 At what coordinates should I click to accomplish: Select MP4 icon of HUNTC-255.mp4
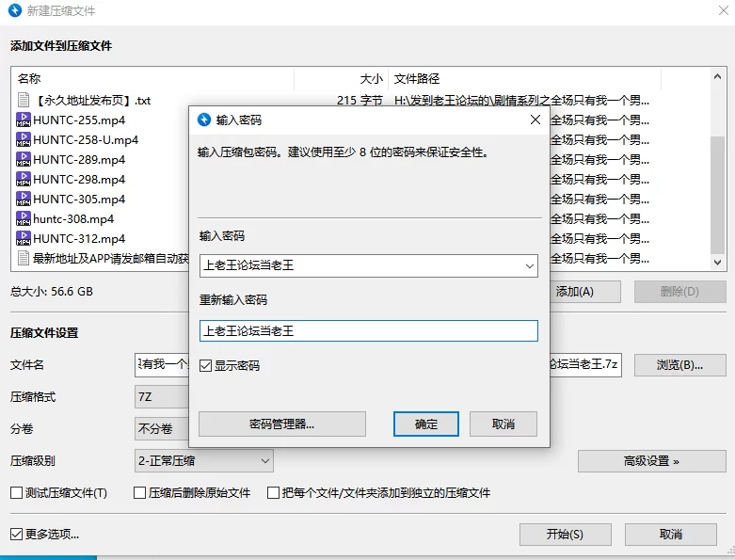(23, 120)
